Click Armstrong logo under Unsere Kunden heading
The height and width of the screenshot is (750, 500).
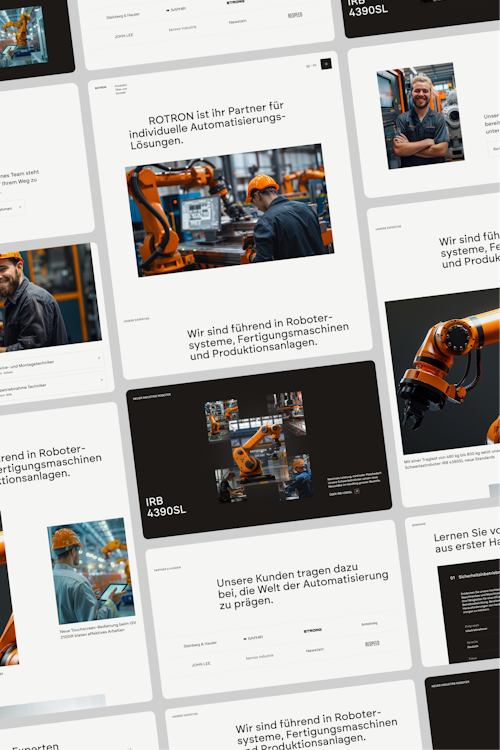click(x=369, y=623)
